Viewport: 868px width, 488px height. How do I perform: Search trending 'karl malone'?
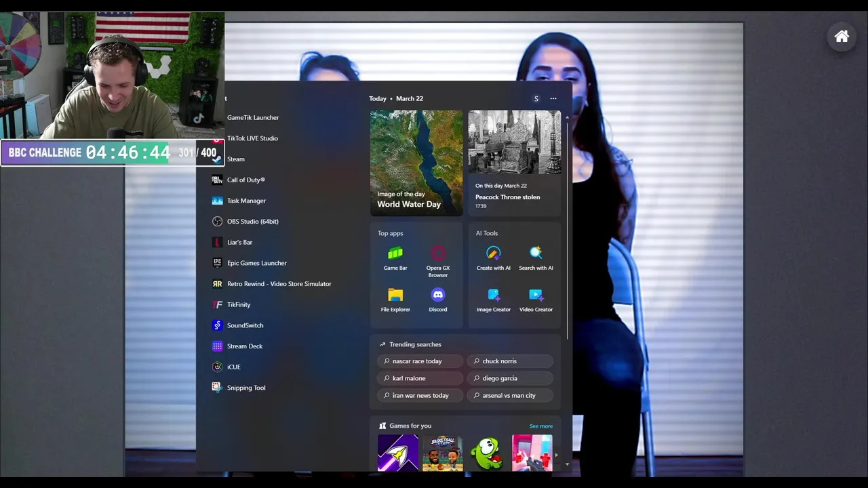coord(420,378)
